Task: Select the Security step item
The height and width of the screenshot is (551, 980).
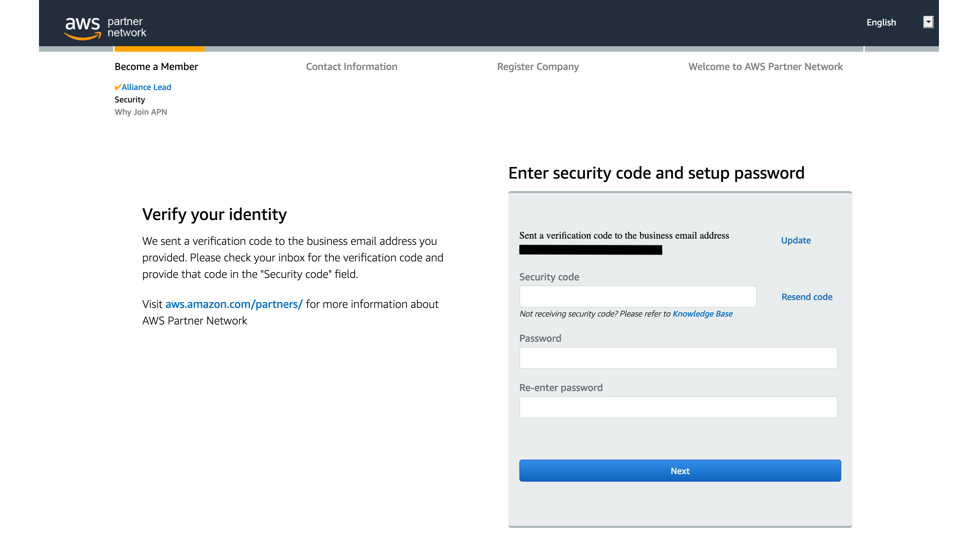Action: click(130, 100)
